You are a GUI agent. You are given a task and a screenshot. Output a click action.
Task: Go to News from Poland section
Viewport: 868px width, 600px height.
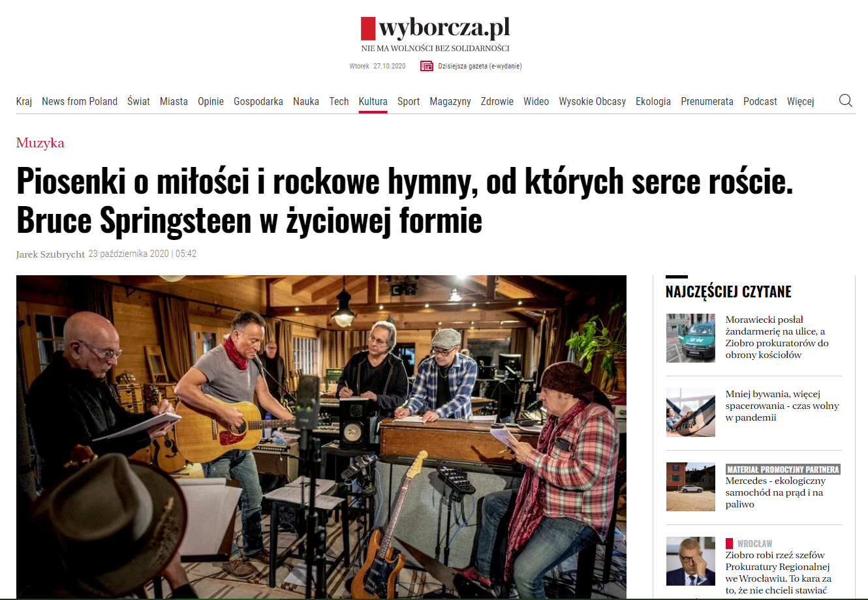point(80,101)
